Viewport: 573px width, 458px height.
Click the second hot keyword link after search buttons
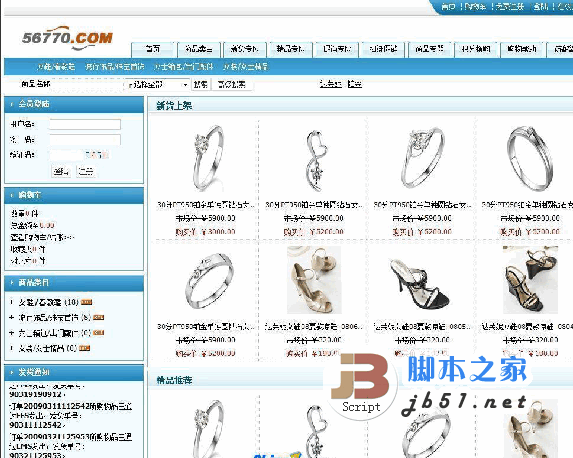354,84
